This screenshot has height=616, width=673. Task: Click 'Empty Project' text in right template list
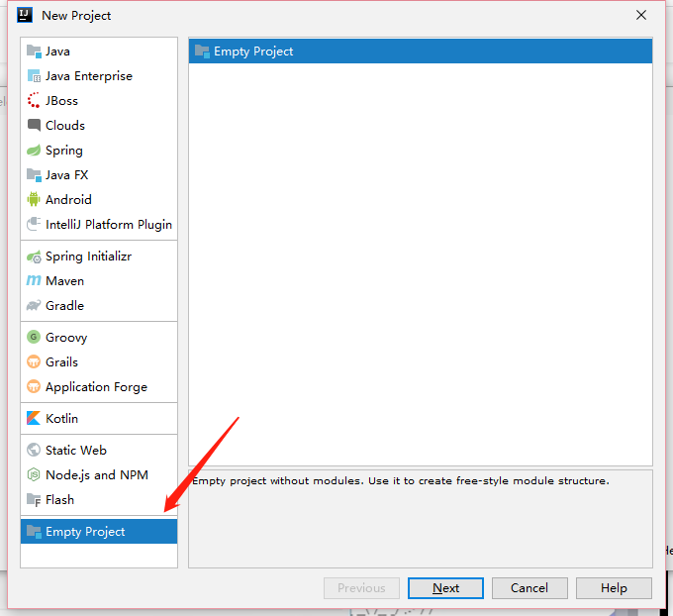coord(253,51)
